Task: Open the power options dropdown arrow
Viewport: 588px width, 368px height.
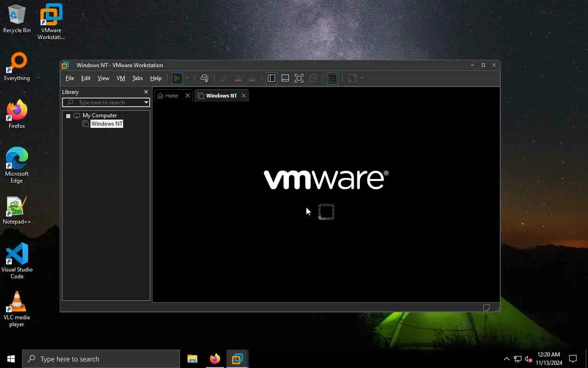Action: point(187,78)
